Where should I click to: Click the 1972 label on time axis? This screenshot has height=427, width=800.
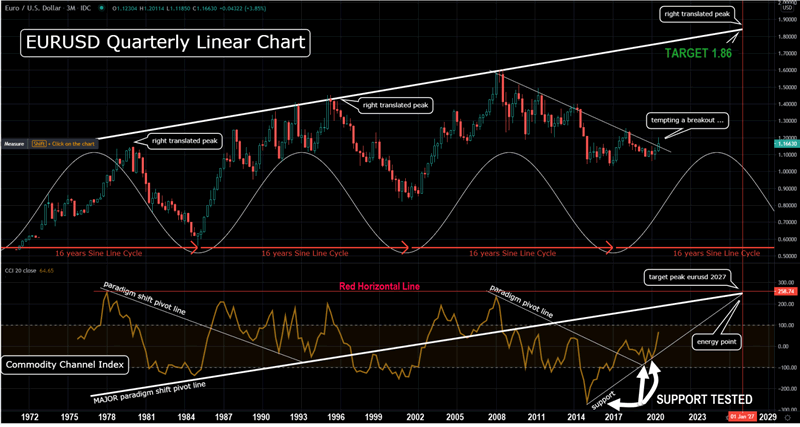tap(32, 417)
